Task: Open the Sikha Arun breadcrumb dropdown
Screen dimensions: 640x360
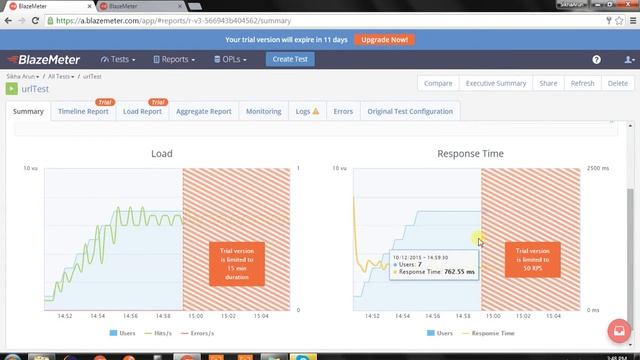Action: coord(22,76)
